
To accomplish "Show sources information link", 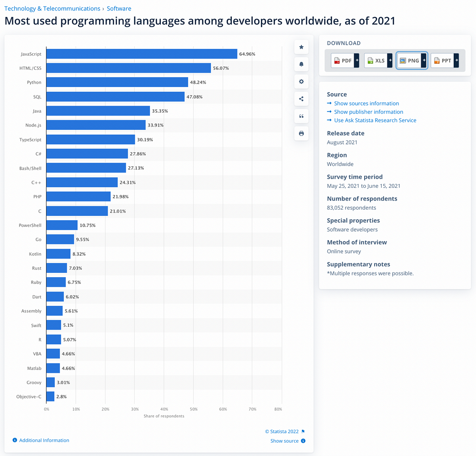I will pyautogui.click(x=366, y=103).
